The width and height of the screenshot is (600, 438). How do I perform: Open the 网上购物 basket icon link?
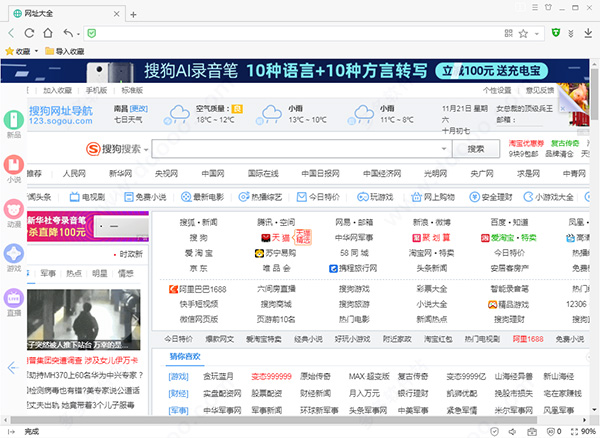click(x=433, y=197)
